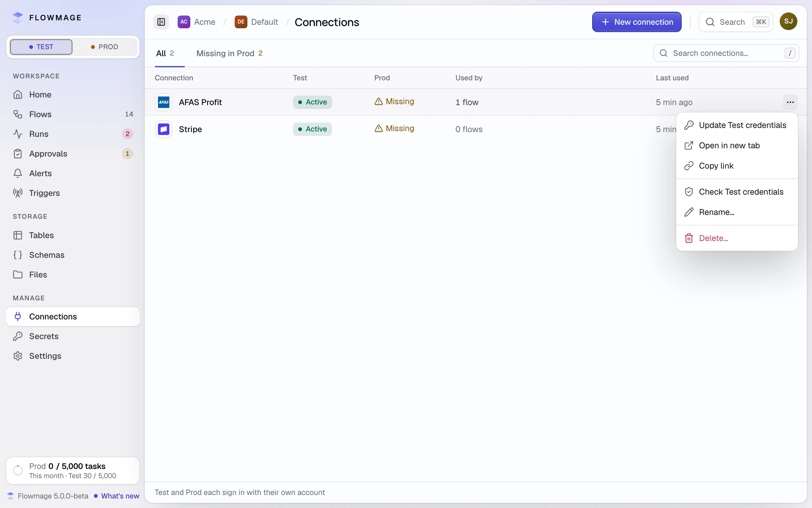
Task: Choose Delete… from the context menu
Action: click(737, 238)
